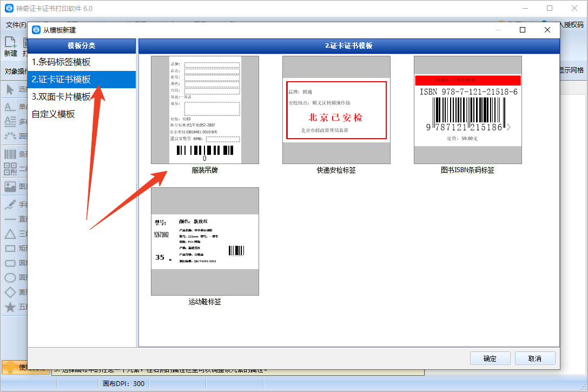Choose the 快递安检标签 template thumbnail
Viewport: 588px width, 392px height.
click(336, 110)
